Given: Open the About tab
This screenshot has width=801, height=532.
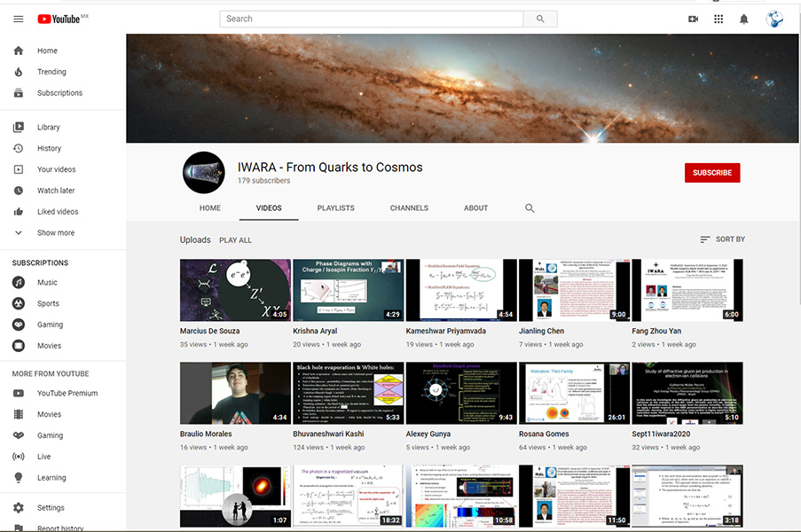Looking at the screenshot, I should pyautogui.click(x=475, y=208).
